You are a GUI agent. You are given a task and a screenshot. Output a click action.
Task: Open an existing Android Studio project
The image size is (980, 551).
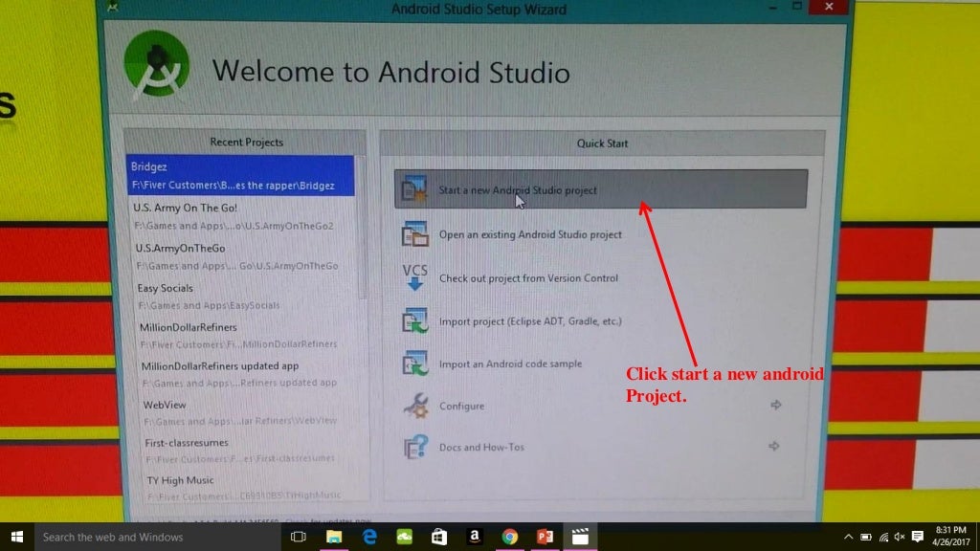pyautogui.click(x=530, y=234)
